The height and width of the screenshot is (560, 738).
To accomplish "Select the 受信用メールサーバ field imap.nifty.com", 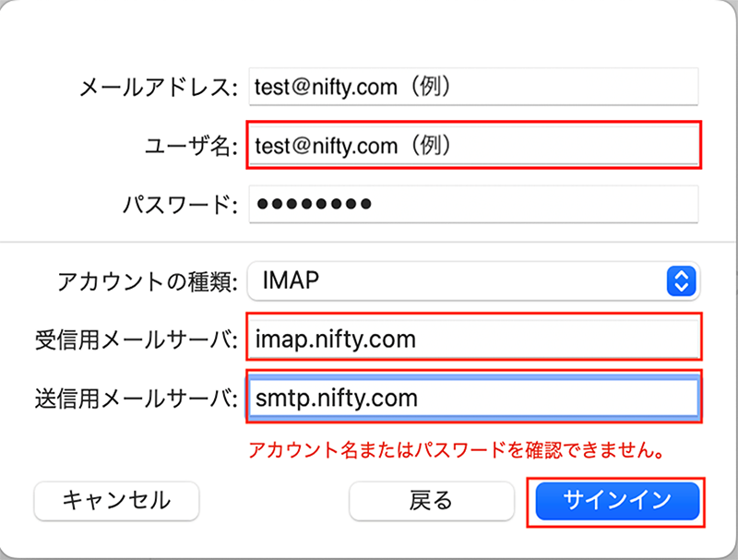I will point(472,339).
